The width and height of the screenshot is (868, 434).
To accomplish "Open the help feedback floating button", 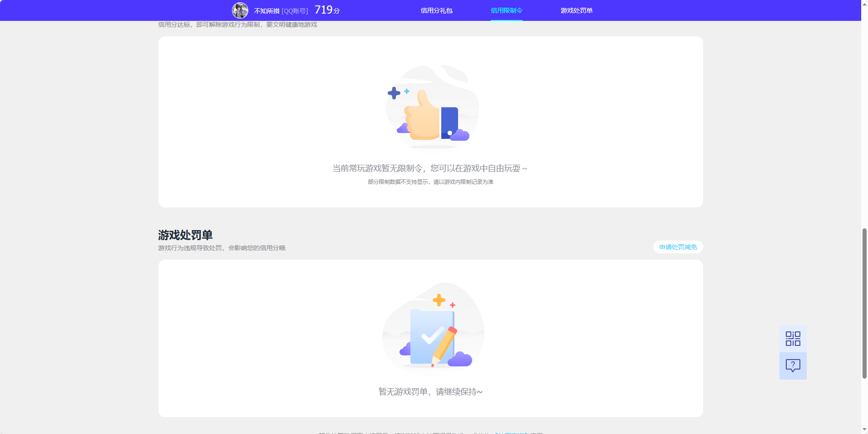I will tap(793, 366).
